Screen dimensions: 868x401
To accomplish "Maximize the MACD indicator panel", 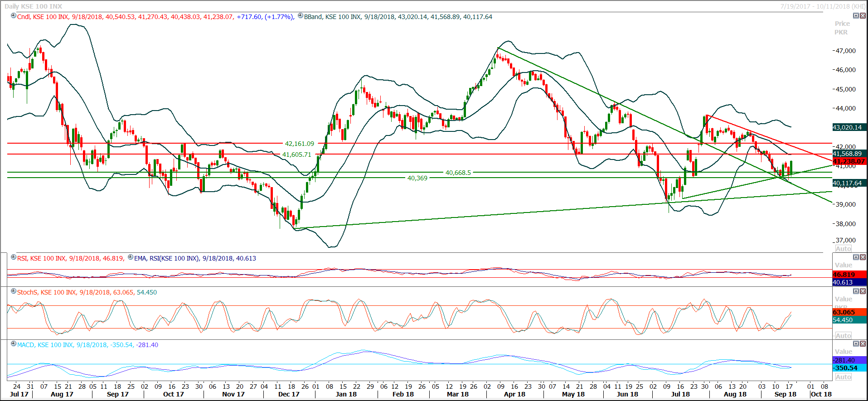I will click(856, 344).
